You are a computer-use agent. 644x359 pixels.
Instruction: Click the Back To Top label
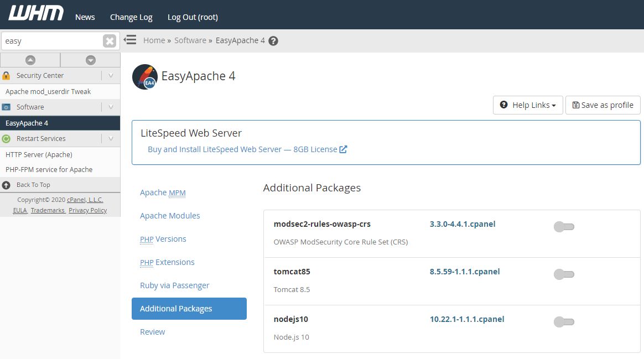33,185
